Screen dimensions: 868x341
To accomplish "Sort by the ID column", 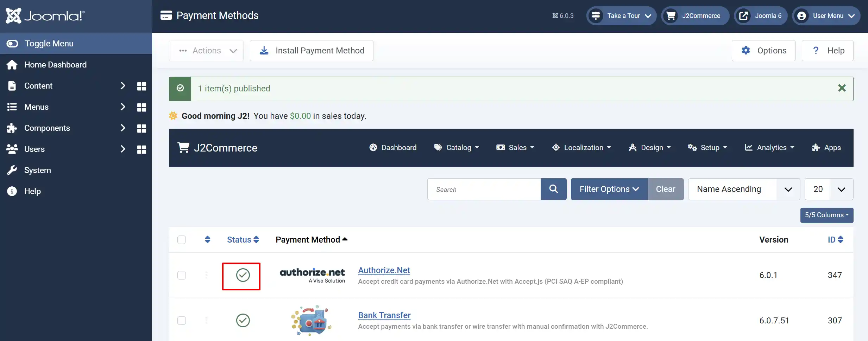I will coord(835,240).
